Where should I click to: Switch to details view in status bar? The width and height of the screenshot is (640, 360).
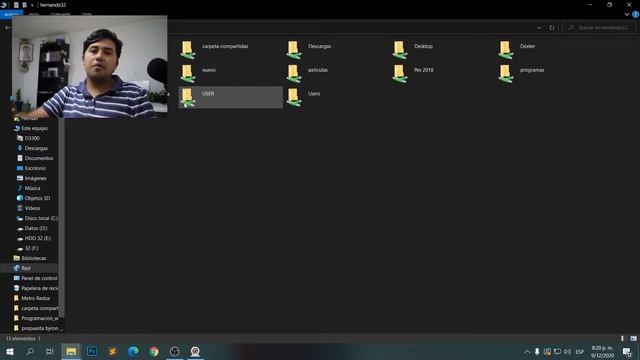click(x=622, y=338)
